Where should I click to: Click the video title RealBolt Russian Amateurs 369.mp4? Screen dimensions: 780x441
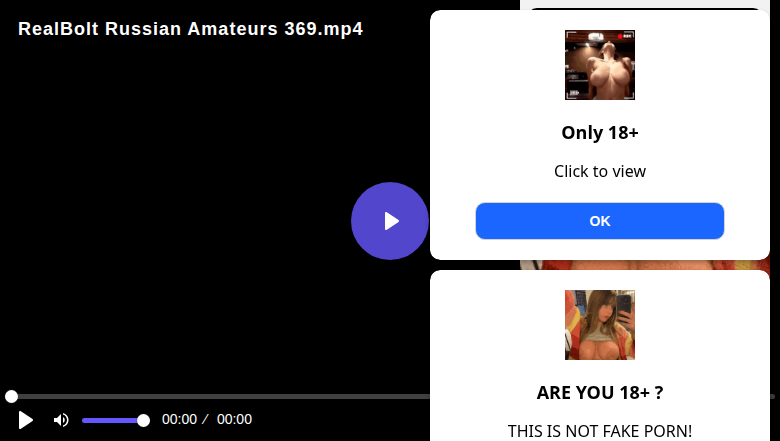point(191,29)
